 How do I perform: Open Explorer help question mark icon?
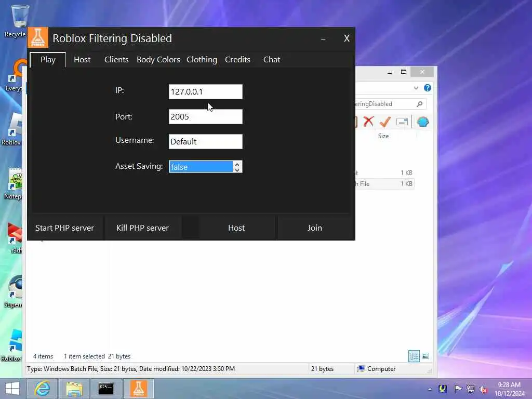pyautogui.click(x=428, y=88)
